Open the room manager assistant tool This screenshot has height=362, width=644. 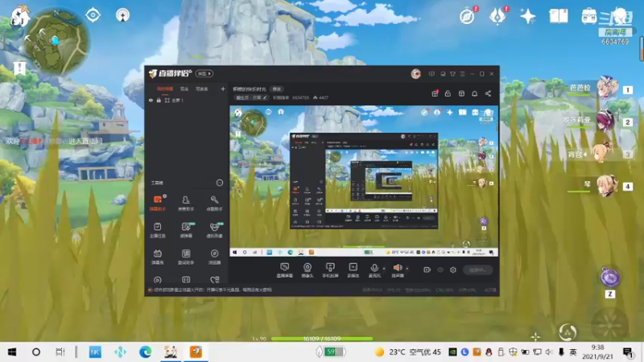186,203
